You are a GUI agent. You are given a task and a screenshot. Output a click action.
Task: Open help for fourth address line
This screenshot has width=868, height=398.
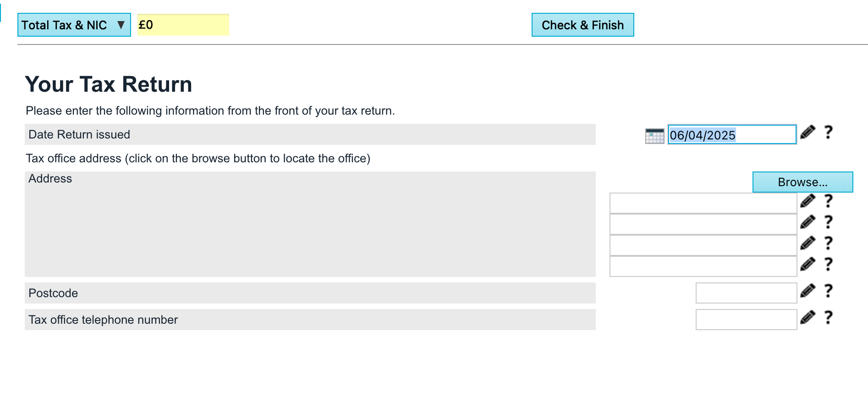pyautogui.click(x=828, y=264)
